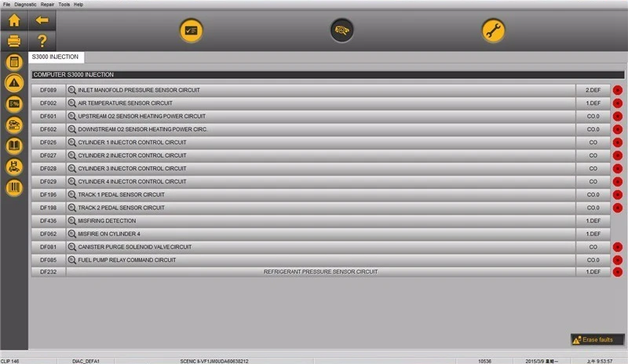Open the Help menu
Viewport: 628px width, 364px height.
click(78, 5)
